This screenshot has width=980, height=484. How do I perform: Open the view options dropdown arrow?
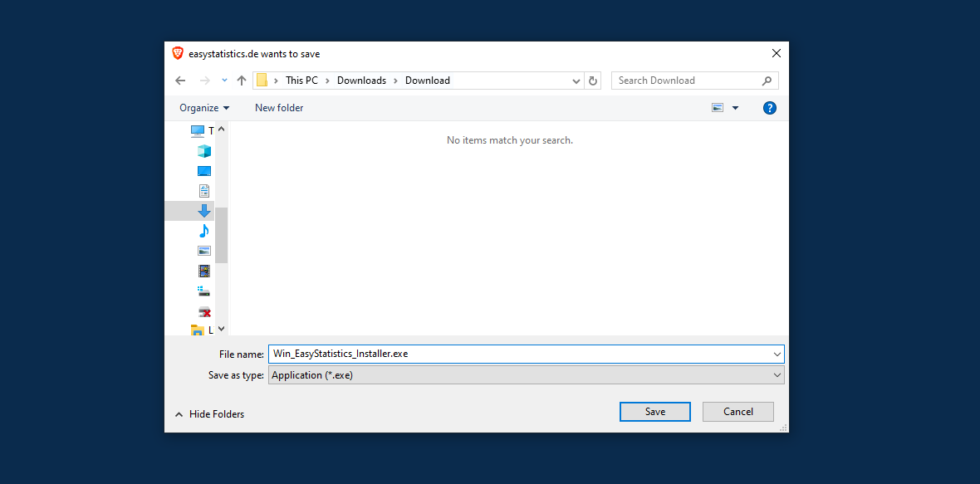pos(735,108)
